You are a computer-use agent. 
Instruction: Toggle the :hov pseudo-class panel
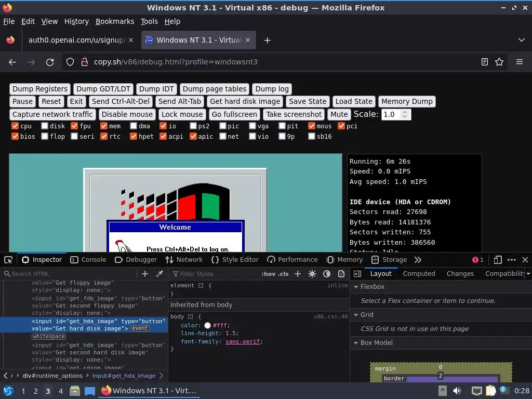tap(269, 274)
